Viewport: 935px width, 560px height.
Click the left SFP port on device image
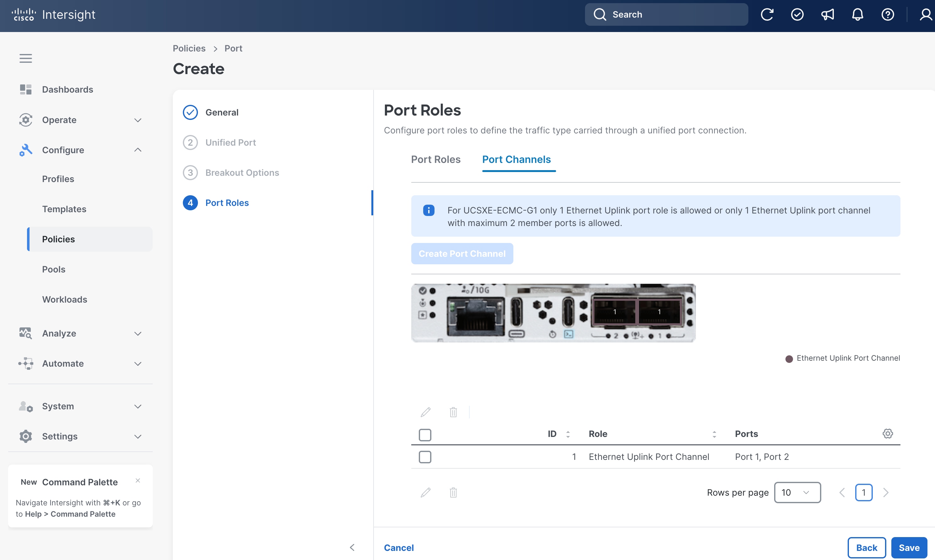615,311
